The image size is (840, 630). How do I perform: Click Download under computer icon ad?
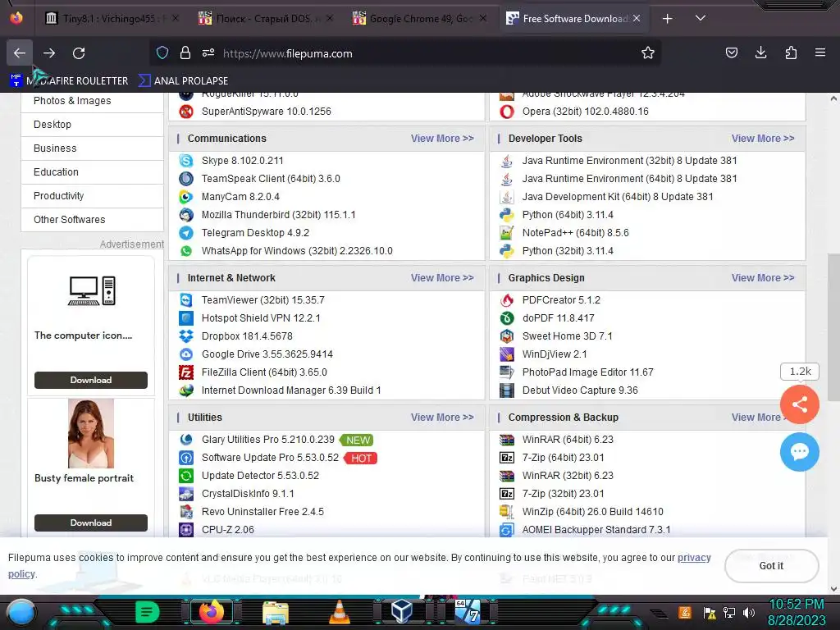point(91,380)
